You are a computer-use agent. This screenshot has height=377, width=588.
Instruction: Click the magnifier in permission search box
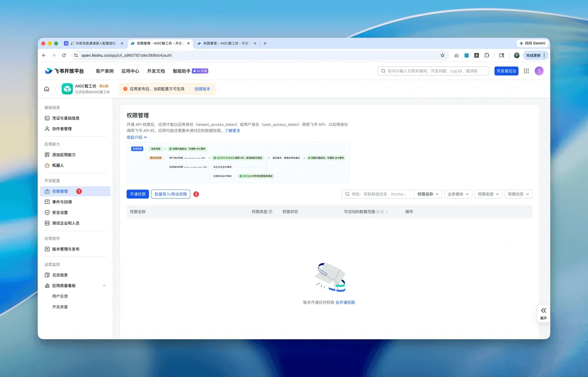click(347, 194)
